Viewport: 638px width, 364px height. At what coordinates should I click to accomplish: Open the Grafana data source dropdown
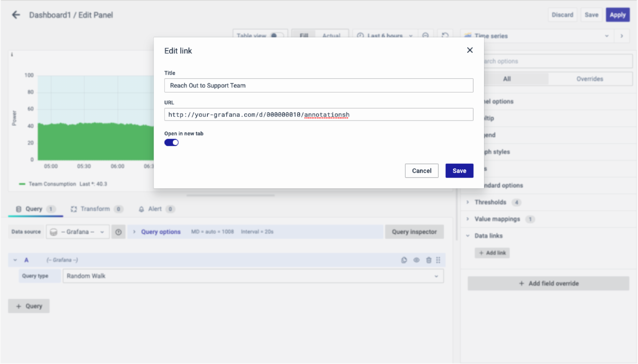78,232
